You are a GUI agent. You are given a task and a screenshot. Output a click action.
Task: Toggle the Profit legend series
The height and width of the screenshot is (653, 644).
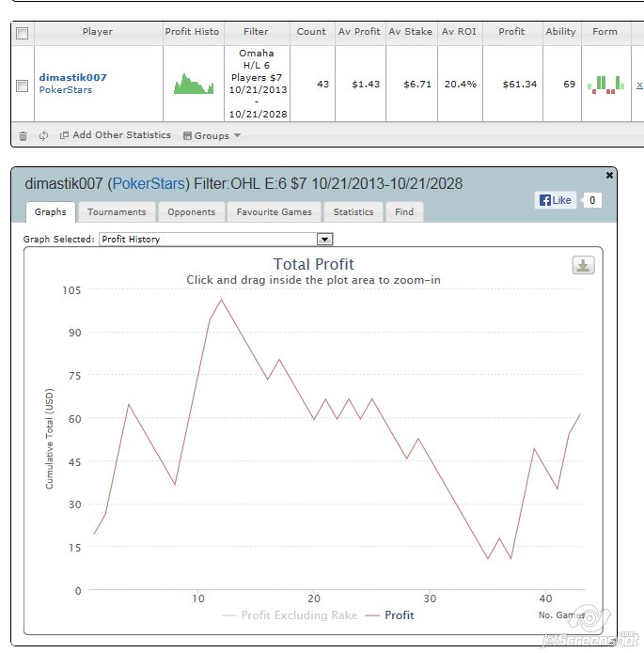click(x=389, y=615)
